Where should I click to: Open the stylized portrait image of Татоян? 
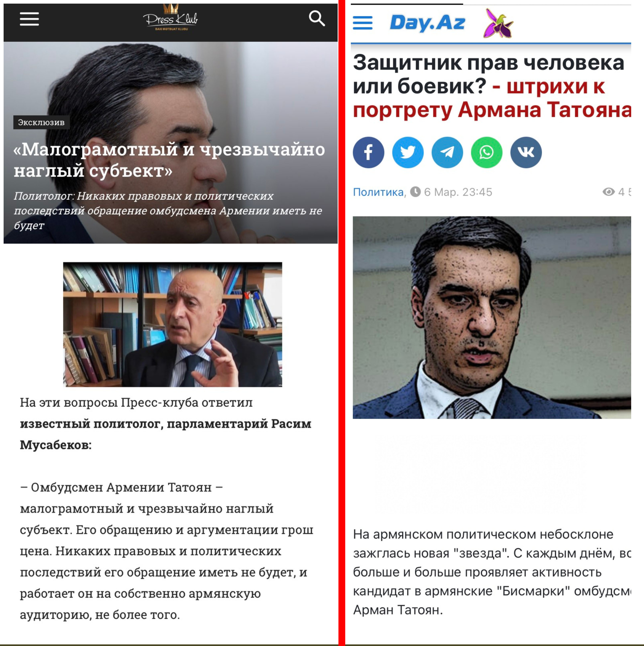(492, 318)
